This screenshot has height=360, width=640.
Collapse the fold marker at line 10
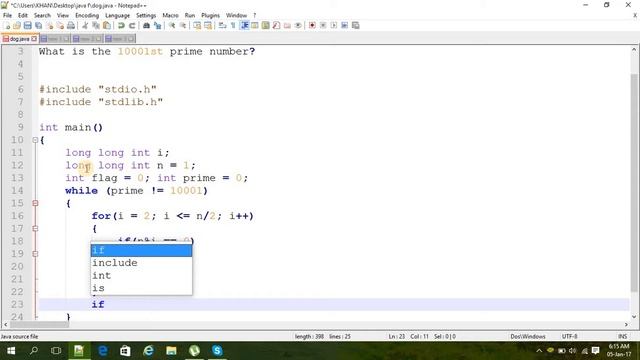pyautogui.click(x=35, y=140)
